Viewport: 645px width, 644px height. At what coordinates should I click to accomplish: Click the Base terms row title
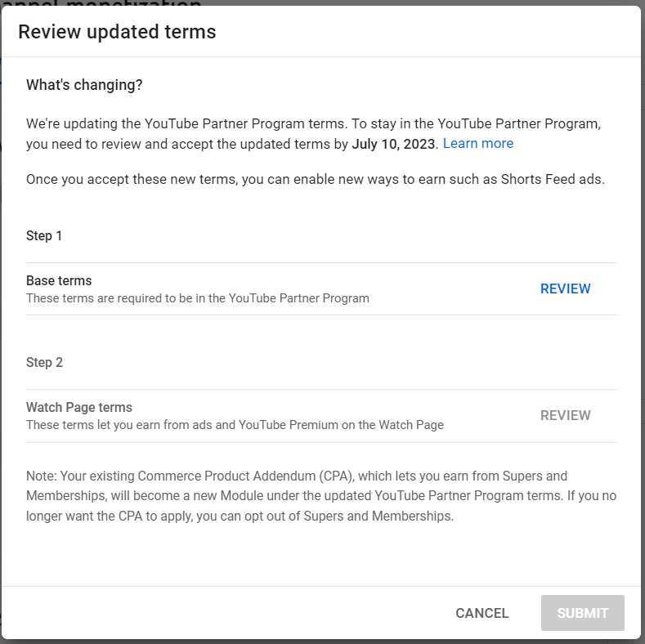[59, 280]
